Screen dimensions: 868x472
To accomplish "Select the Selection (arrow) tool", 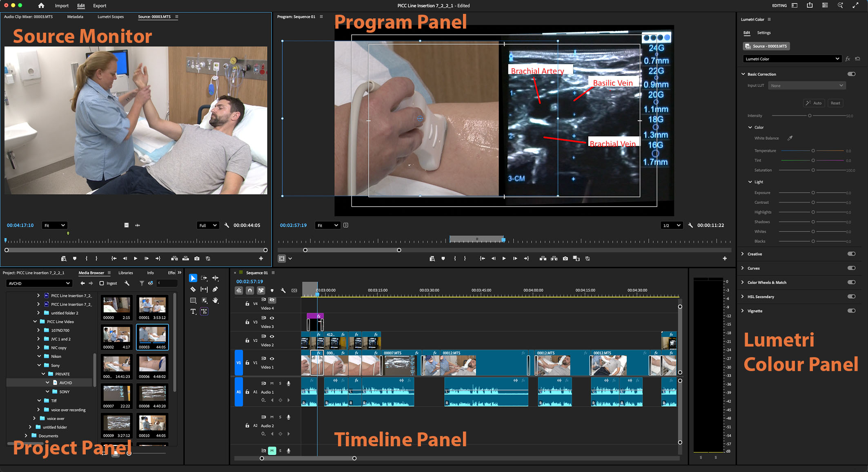I will (193, 278).
